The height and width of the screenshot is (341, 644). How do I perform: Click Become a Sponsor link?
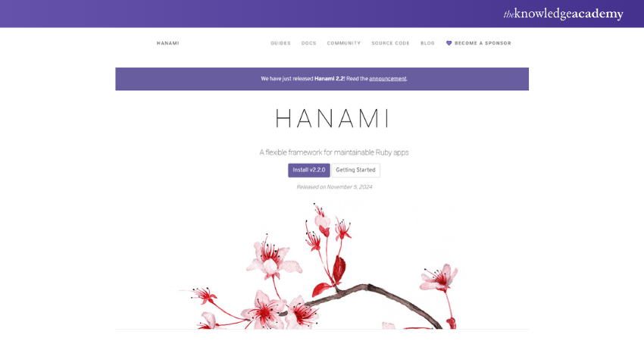[x=483, y=43]
